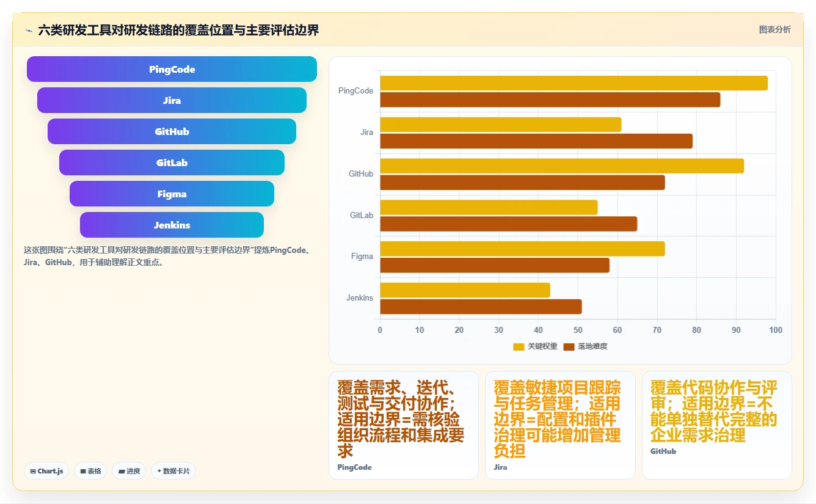Screen dimensions: 816x504
Task: Click the brown 落地难度 legend swatch
Action: tap(569, 347)
